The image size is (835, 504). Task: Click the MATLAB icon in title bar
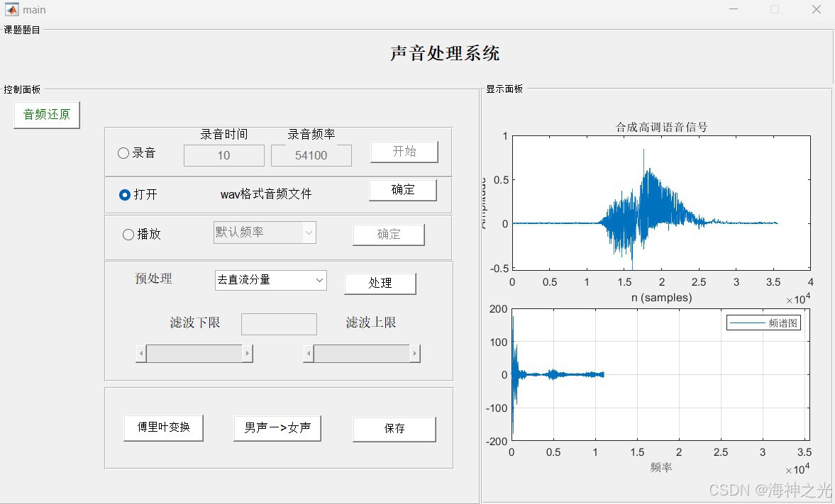(x=11, y=9)
